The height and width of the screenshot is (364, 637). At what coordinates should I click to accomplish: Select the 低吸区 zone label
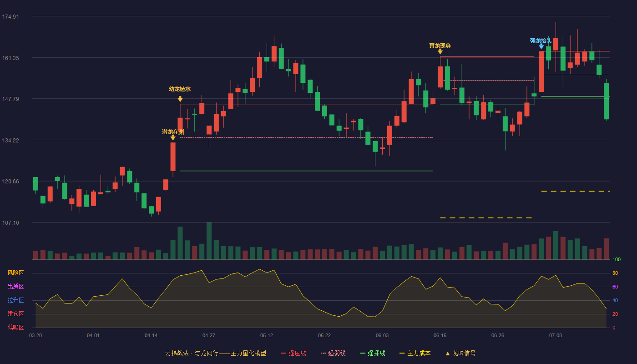[x=15, y=328]
